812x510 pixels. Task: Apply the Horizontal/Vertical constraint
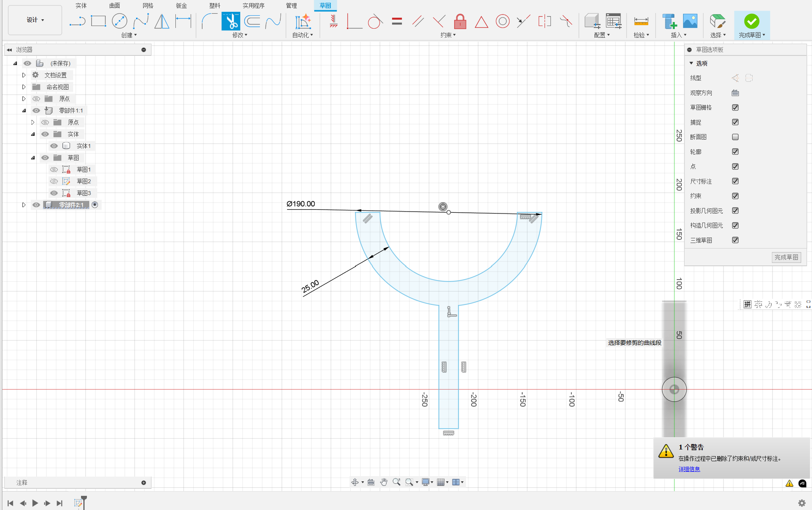[x=333, y=21]
